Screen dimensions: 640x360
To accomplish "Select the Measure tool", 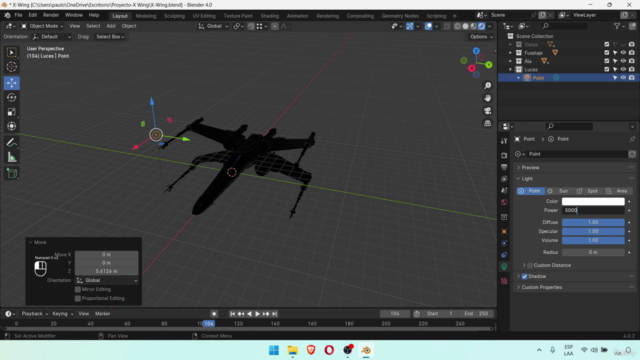I will [11, 157].
